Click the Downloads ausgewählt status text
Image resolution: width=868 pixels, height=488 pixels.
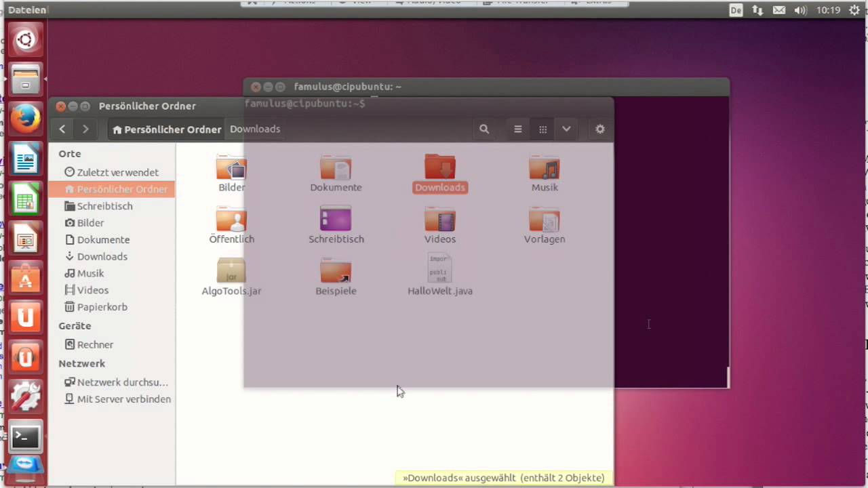[x=503, y=478]
